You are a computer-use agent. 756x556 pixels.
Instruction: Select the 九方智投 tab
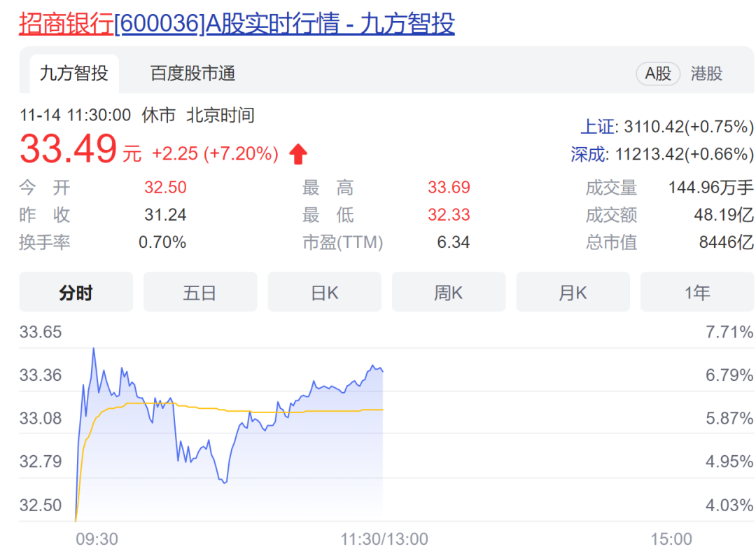(x=74, y=74)
